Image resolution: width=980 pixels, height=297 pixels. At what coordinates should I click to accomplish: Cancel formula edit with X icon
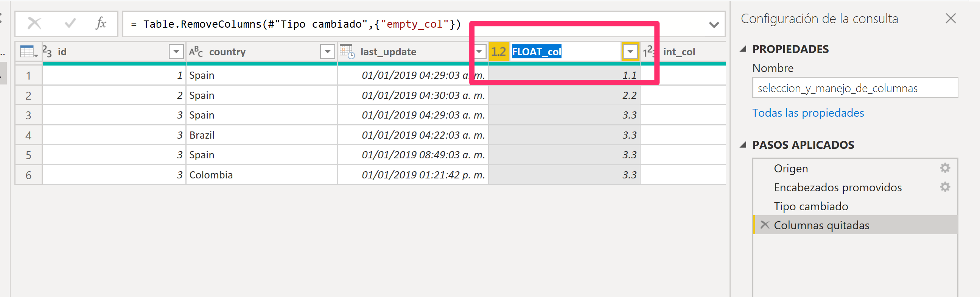(34, 23)
